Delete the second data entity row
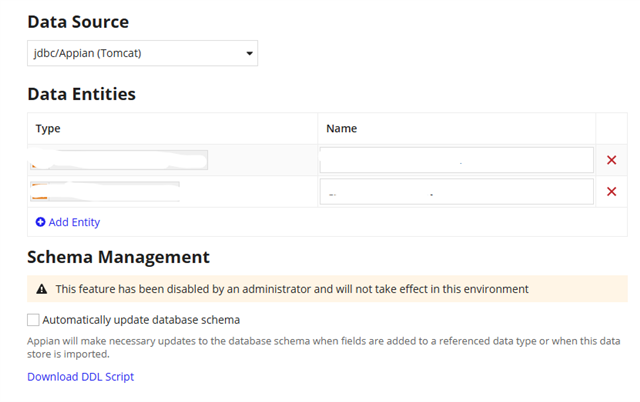The height and width of the screenshot is (402, 640). coord(611,192)
